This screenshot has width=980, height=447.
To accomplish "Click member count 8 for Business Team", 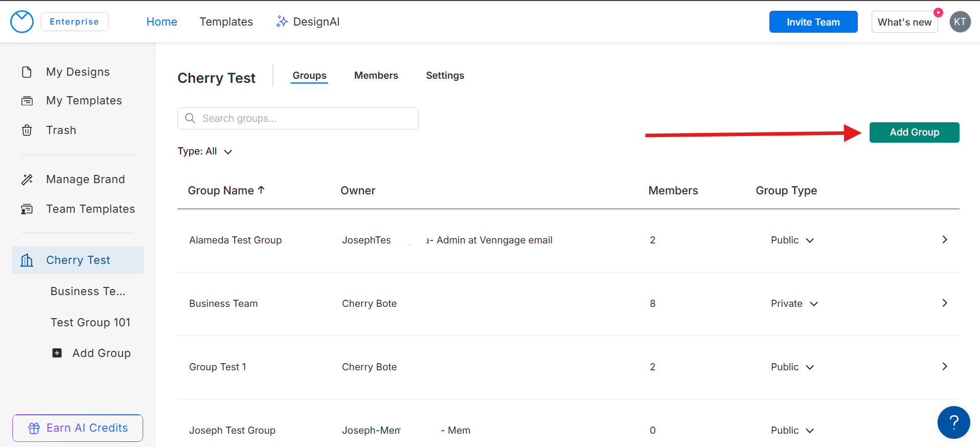I will pyautogui.click(x=653, y=304).
